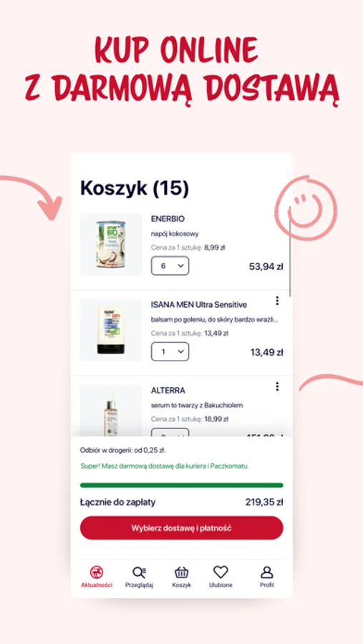Click the green free delivery progress bar

click(181, 485)
